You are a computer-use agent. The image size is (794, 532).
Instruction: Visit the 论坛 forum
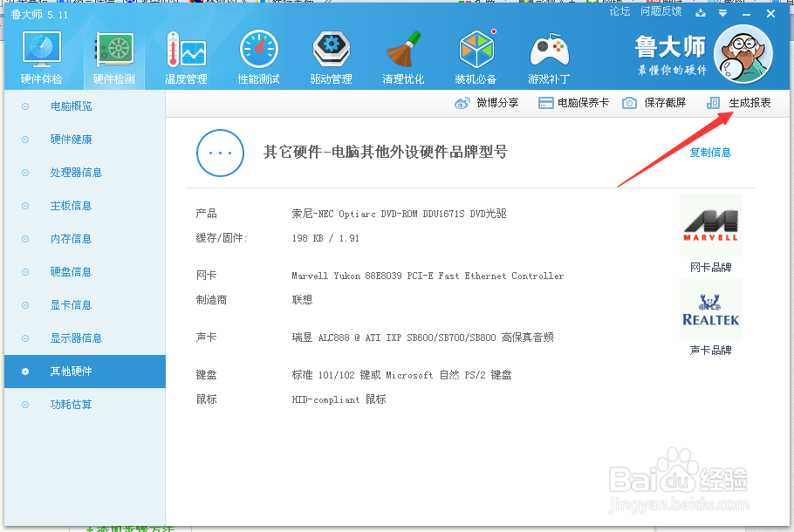pos(621,10)
